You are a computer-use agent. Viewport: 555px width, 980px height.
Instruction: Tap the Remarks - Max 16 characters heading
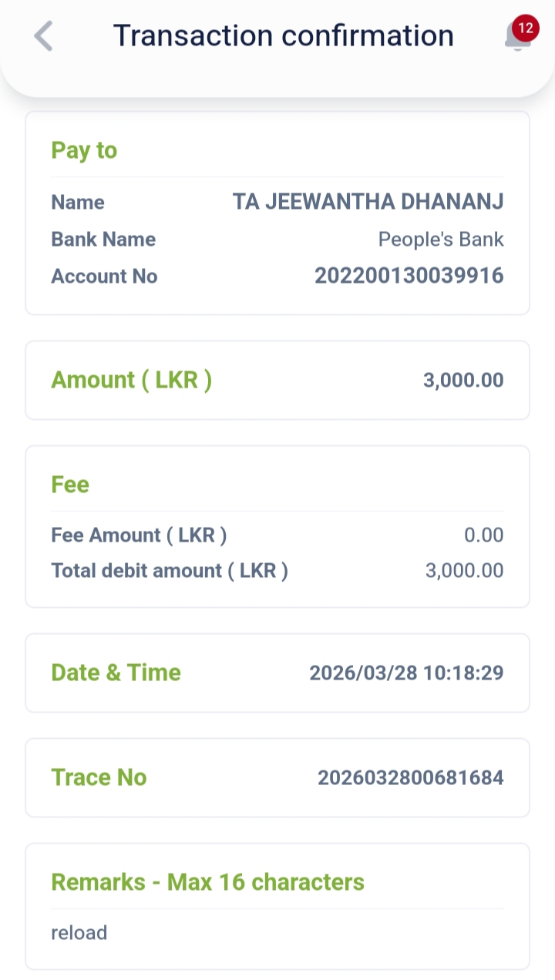(207, 882)
